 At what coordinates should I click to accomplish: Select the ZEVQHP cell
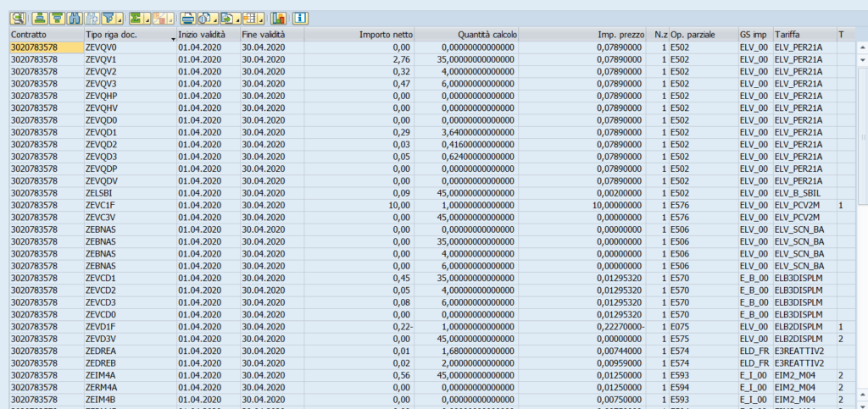click(130, 97)
